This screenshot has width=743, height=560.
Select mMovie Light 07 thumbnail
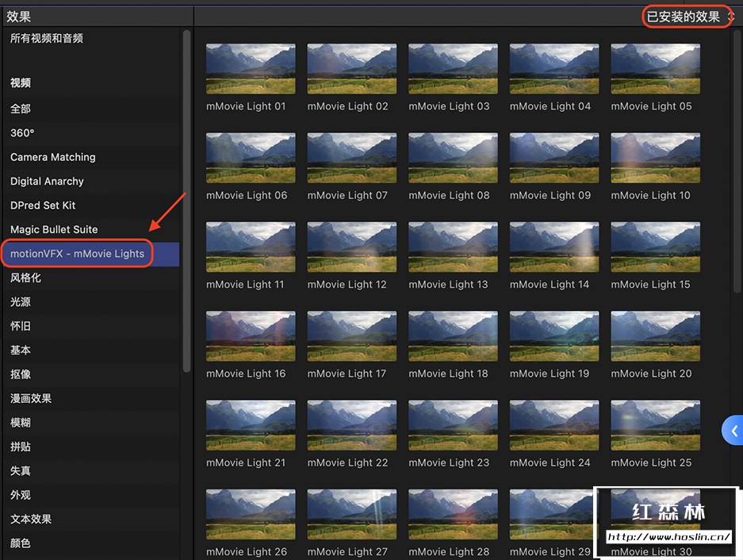tap(352, 158)
